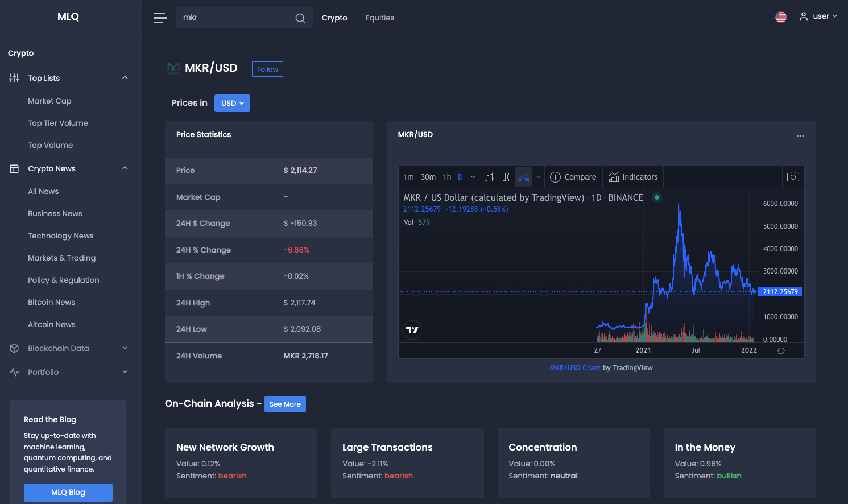Click the Crypto News newspaper icon

pos(14,169)
